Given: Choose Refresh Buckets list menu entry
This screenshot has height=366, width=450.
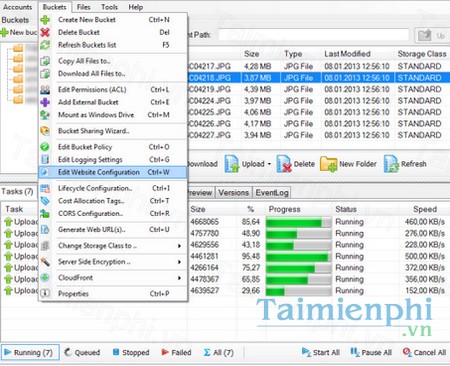Looking at the screenshot, I should [113, 45].
